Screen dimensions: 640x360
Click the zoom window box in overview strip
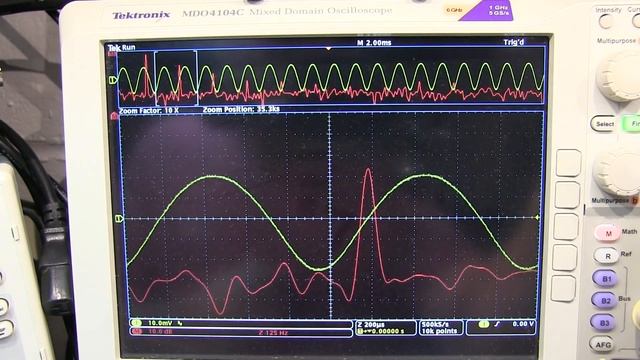(176, 78)
